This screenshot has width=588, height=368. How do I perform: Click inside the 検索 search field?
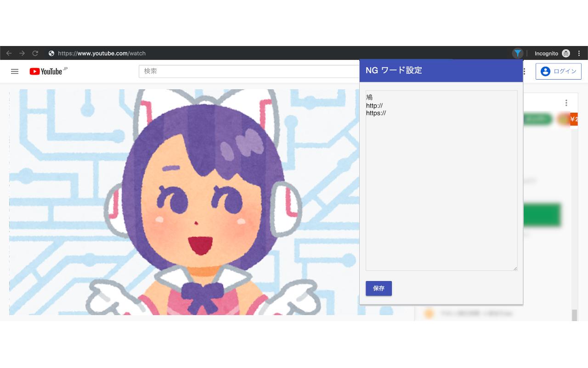pos(230,71)
